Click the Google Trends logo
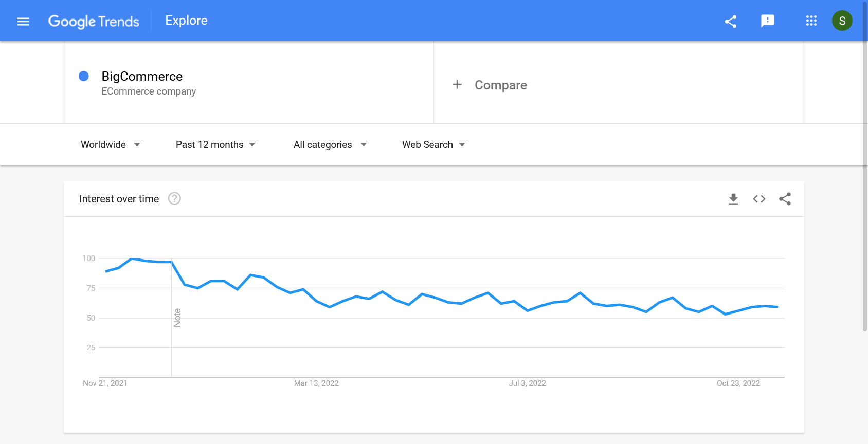Viewport: 868px width, 444px height. pos(94,21)
